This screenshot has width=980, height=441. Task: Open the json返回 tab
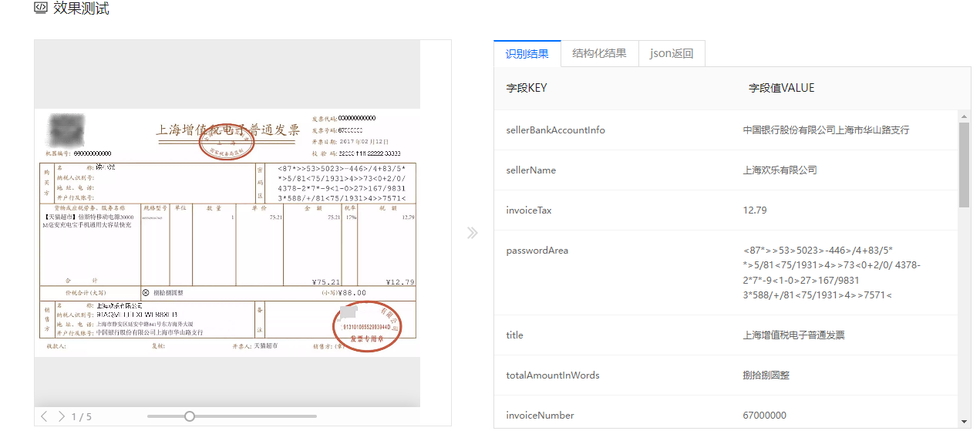click(x=672, y=54)
